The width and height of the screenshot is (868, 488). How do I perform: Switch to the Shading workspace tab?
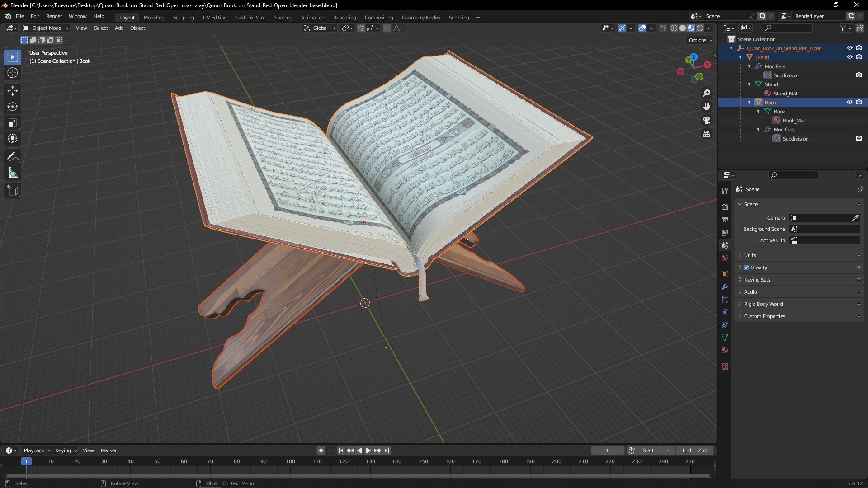click(x=283, y=18)
